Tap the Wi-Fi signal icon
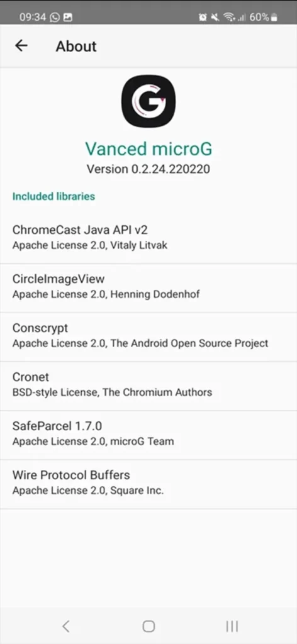This screenshot has width=297, height=644. coord(228,17)
